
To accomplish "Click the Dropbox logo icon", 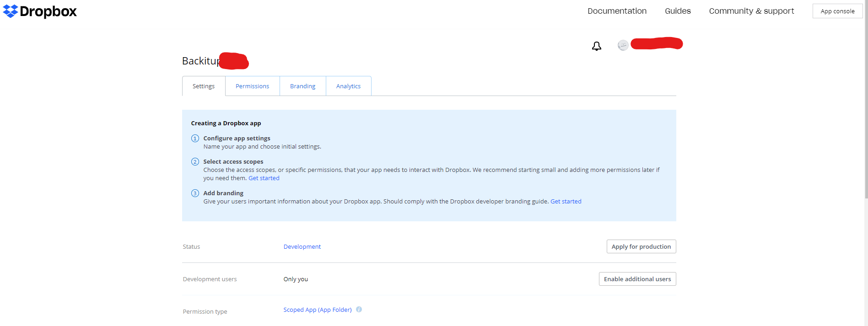I will (x=11, y=11).
